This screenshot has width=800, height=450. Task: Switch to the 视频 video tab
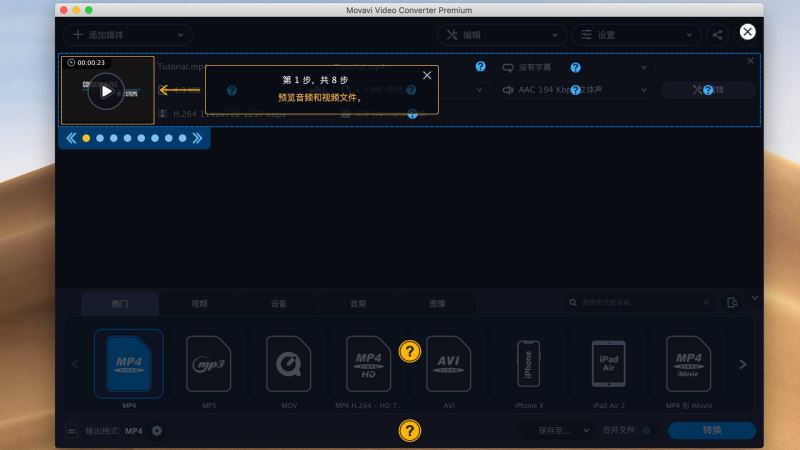199,304
